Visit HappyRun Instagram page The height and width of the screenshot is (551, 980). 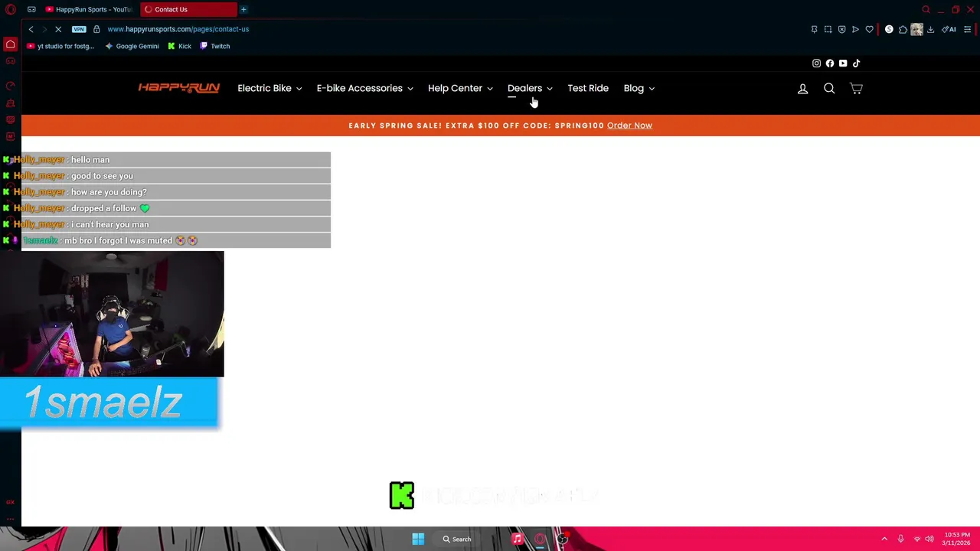click(x=816, y=64)
